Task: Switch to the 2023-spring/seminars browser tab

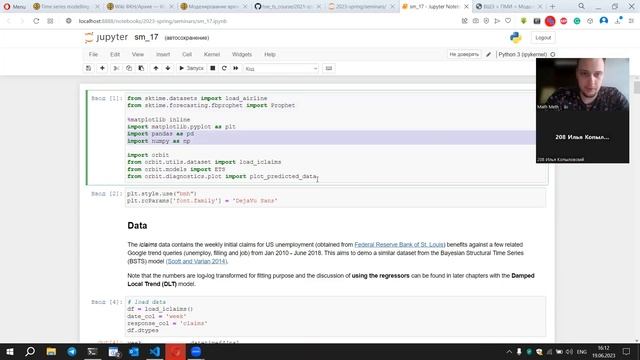Action: tap(360, 7)
